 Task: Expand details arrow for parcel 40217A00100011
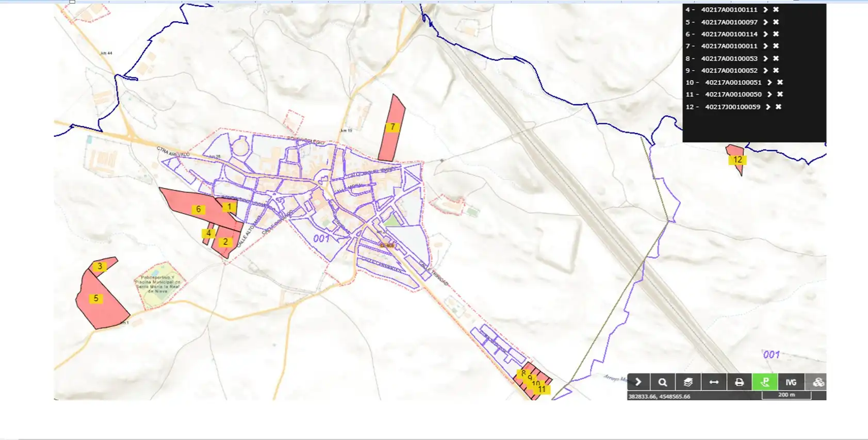coord(765,46)
